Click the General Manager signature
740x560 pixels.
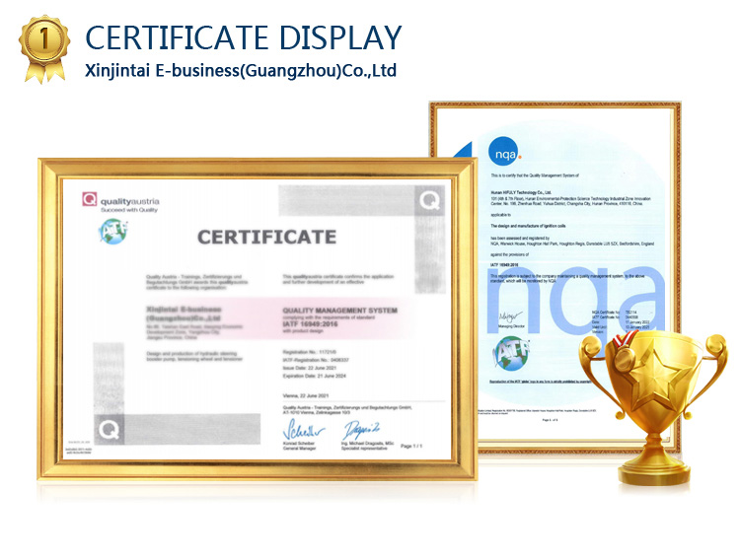click(x=299, y=431)
